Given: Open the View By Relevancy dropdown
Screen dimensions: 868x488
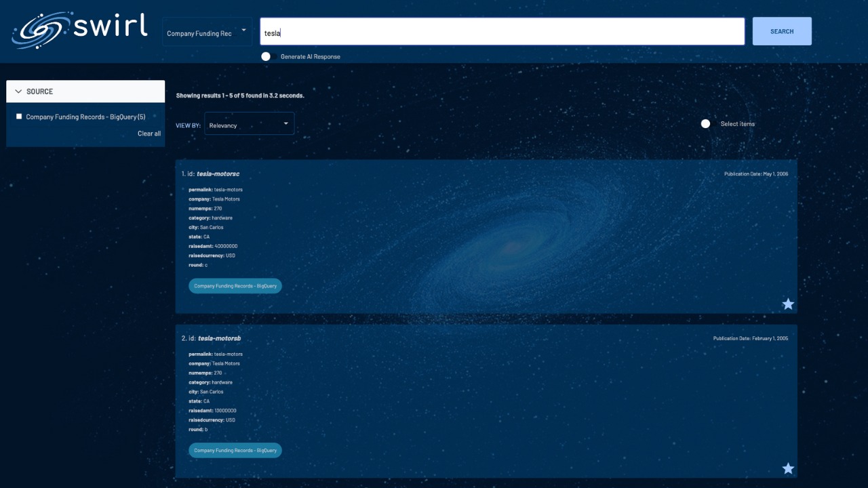Looking at the screenshot, I should click(250, 125).
